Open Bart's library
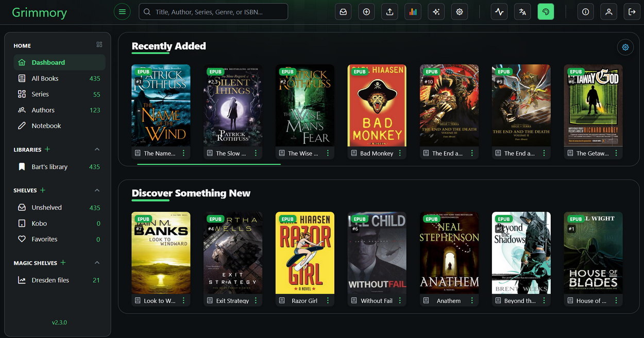 (59, 167)
